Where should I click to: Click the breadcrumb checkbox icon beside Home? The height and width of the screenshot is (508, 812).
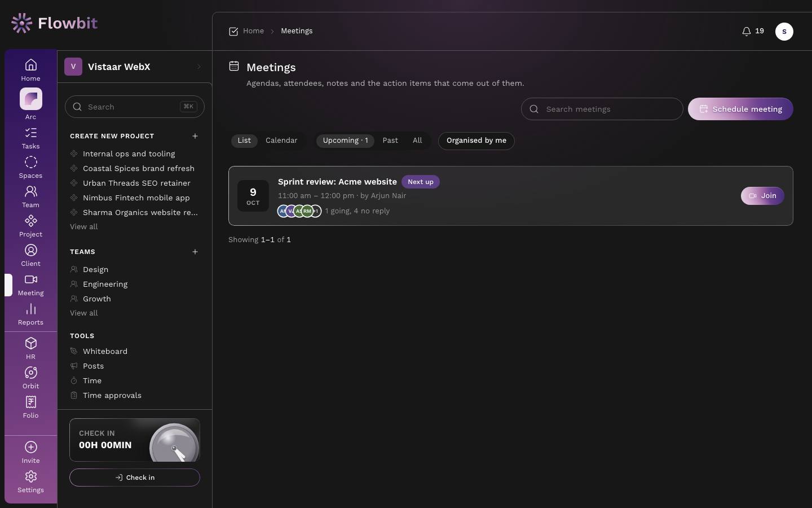click(x=233, y=32)
